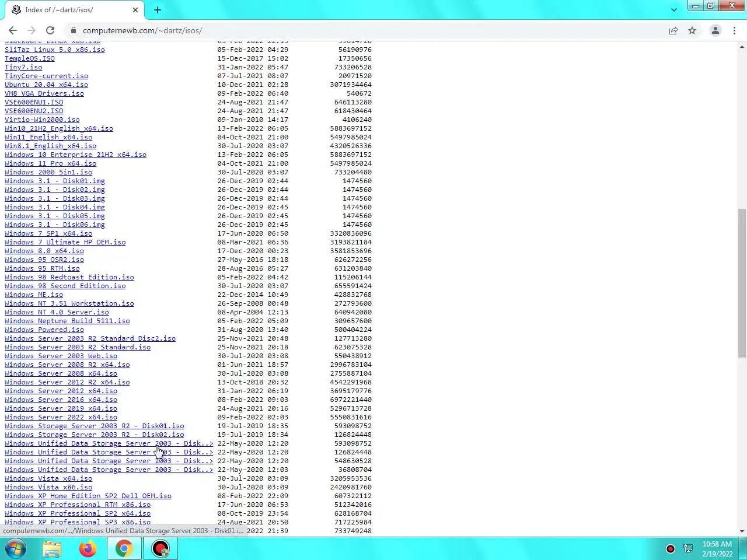Download Windows 98 Second Edition.iso
Image resolution: width=747 pixels, height=560 pixels.
click(x=65, y=286)
